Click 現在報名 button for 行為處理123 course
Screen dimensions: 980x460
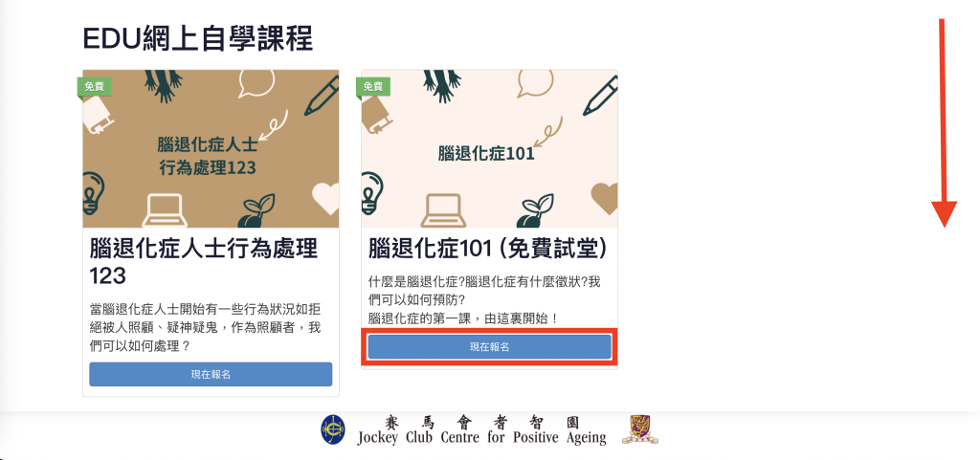[211, 375]
